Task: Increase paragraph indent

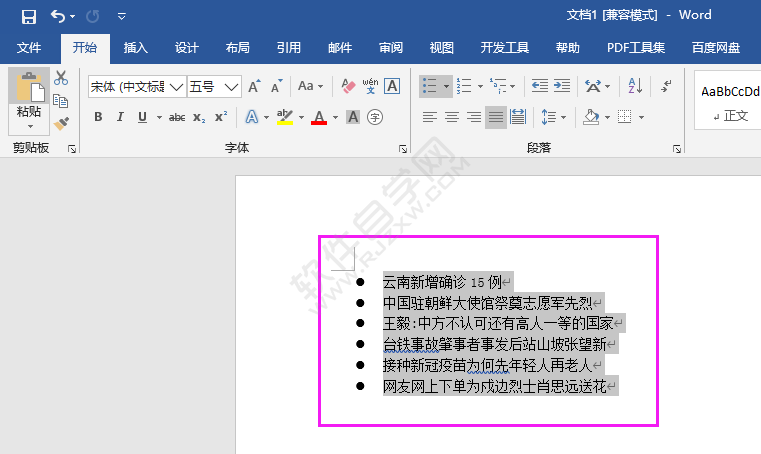Action: click(562, 86)
